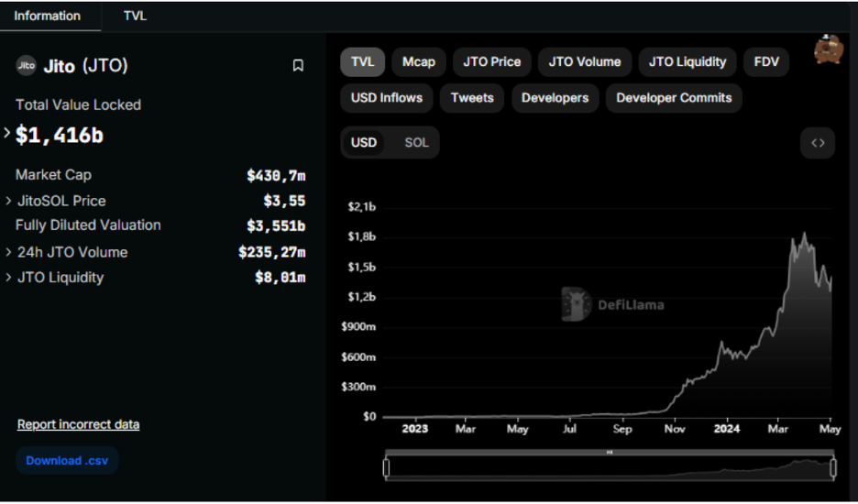Click the Fully Diluted Valuation label
The width and height of the screenshot is (858, 504).
(x=88, y=225)
